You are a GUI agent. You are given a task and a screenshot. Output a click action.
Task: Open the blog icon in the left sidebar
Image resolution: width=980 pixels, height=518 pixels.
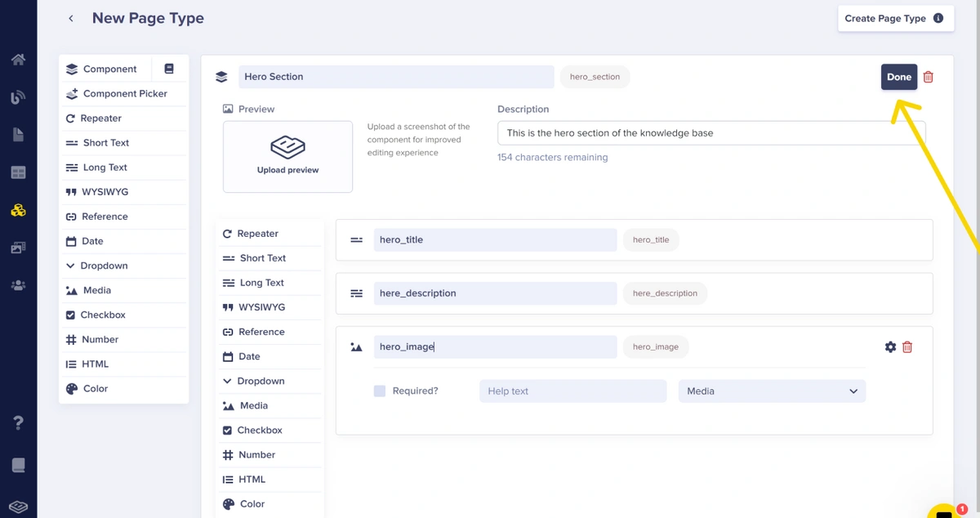pos(18,97)
